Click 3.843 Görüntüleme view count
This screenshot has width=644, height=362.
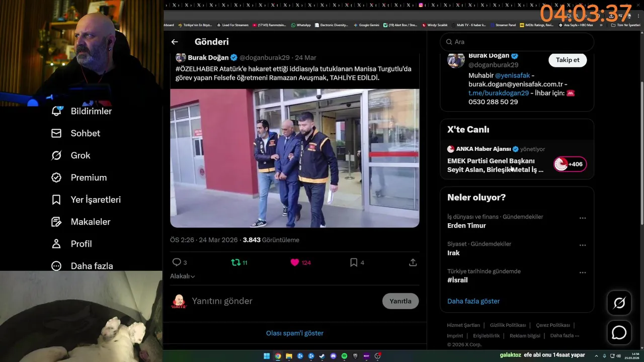pos(271,240)
